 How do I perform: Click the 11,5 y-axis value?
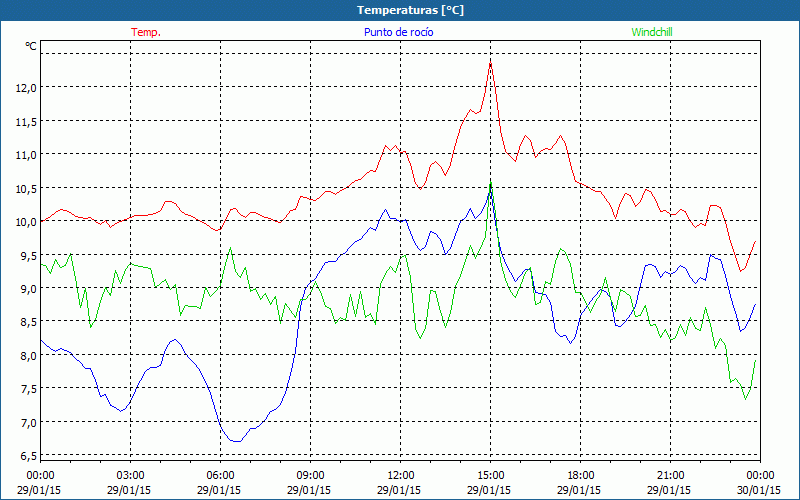[x=27, y=121]
